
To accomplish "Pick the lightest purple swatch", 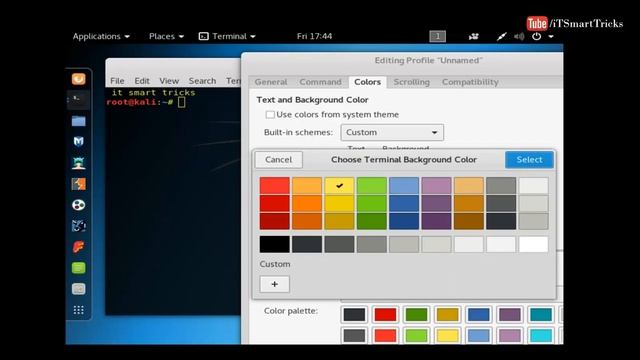I will (x=436, y=185).
